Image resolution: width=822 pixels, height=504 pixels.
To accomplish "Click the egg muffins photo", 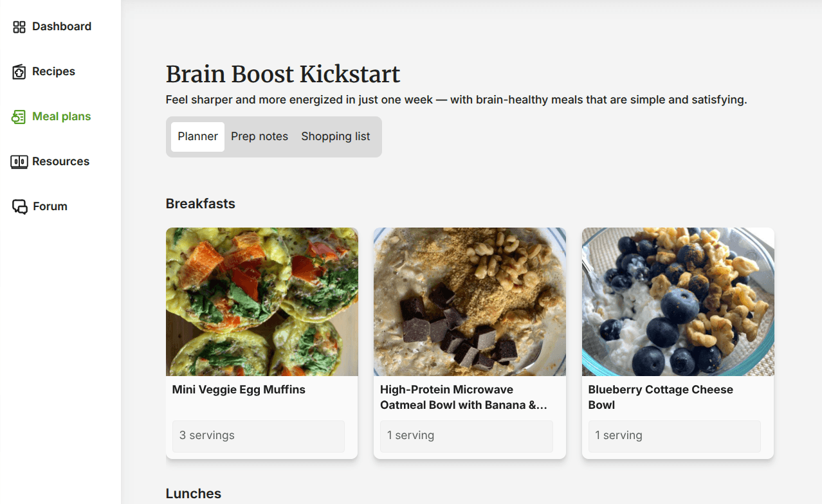I will click(x=262, y=301).
